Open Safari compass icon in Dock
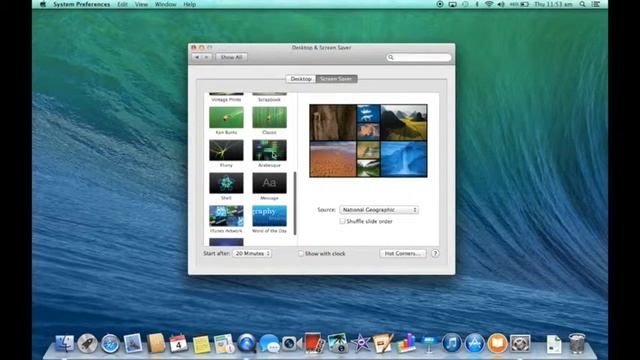 110,343
